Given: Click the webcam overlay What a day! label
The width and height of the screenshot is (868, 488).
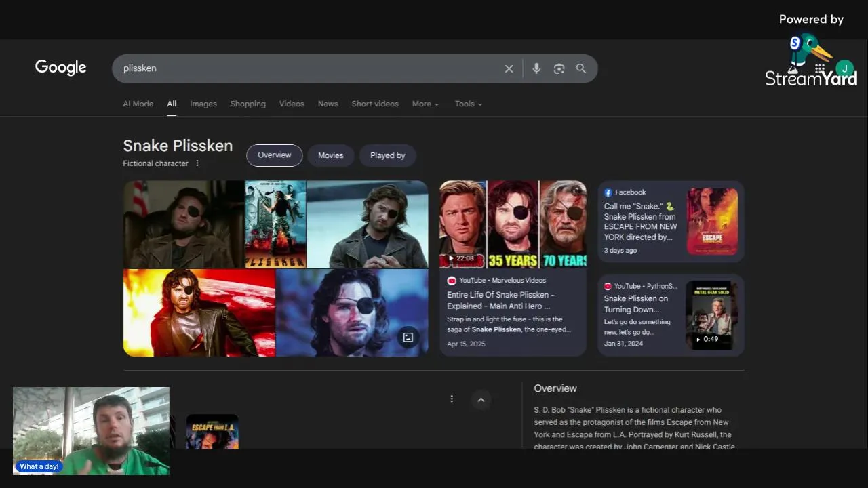Looking at the screenshot, I should pos(39,466).
